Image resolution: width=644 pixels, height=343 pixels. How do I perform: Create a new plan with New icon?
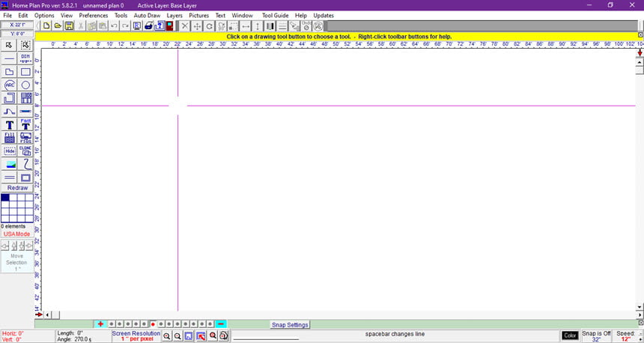[x=46, y=26]
